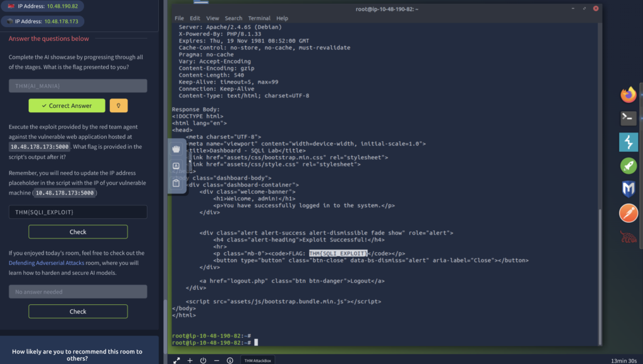Click the THM{SQLI_EXPLOIT} answer input field

(78, 212)
